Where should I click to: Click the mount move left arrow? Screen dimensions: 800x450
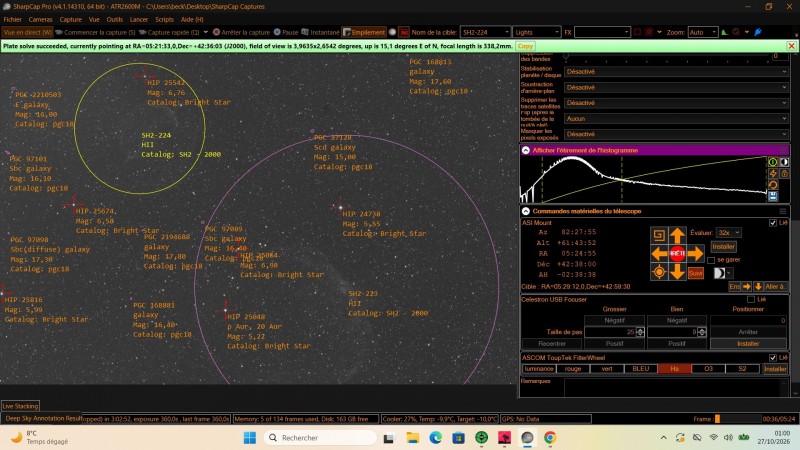tap(659, 254)
